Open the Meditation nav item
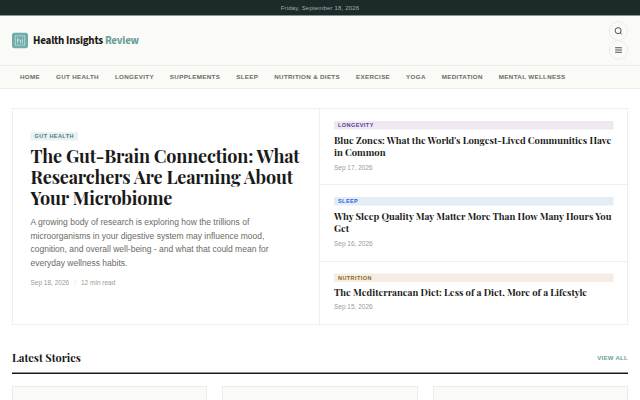This screenshot has width=640, height=400. (462, 77)
